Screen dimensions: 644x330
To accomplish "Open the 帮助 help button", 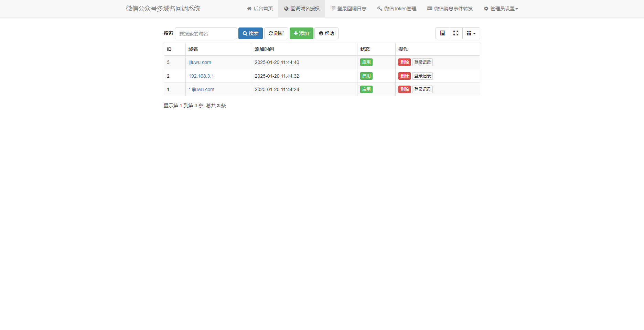I will 326,33.
